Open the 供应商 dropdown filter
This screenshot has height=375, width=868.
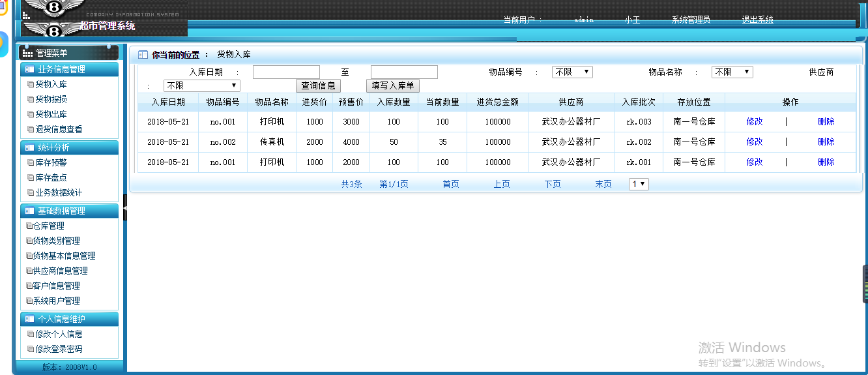[x=202, y=86]
